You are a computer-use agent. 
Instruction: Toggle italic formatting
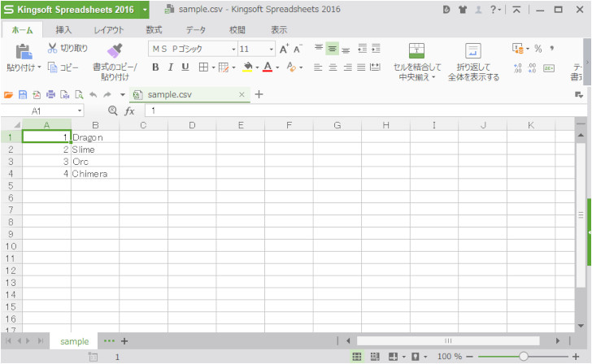170,67
